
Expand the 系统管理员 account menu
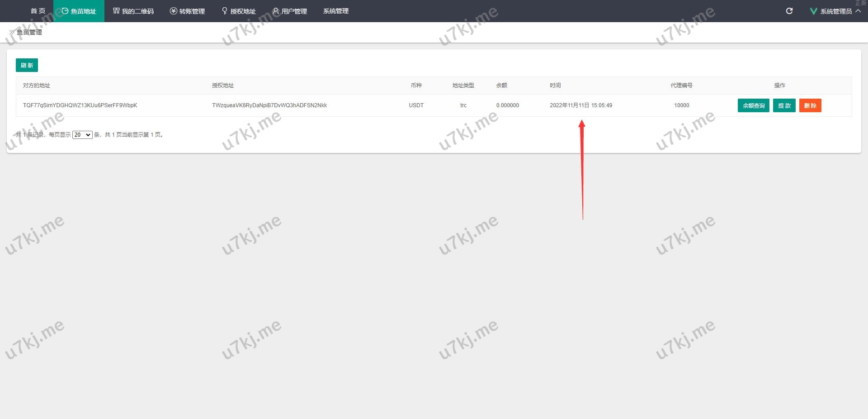835,11
